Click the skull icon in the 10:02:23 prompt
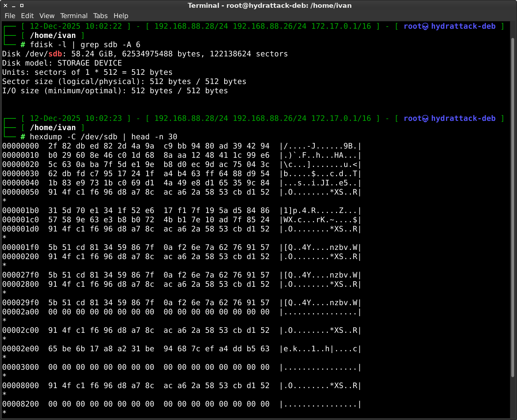This screenshot has width=517, height=420. click(x=425, y=118)
